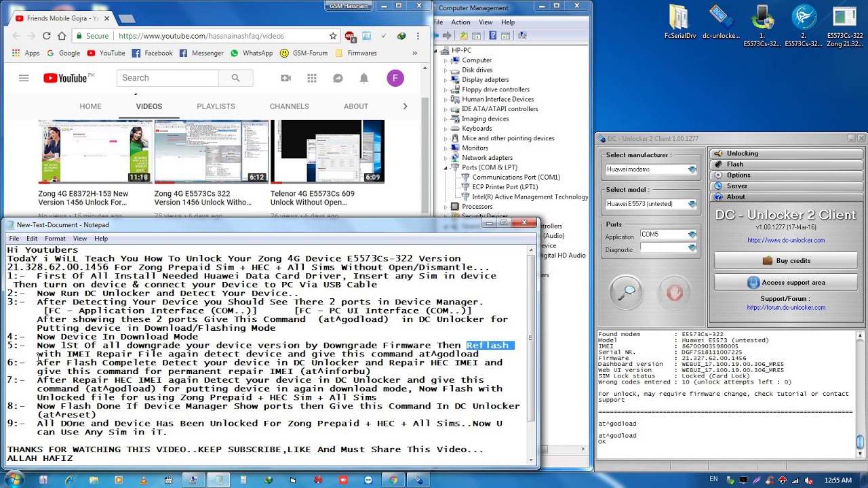This screenshot has width=868, height=488.
Task: Open the forum.dc-unlocker.com support link
Action: (786, 307)
